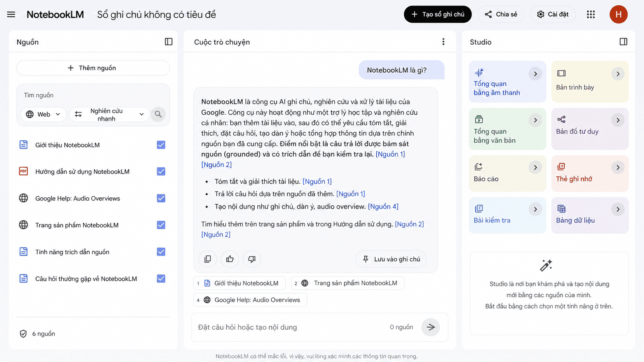Click the Tổng quan bằng văn bản icon
This screenshot has height=362, width=644.
tap(479, 119)
